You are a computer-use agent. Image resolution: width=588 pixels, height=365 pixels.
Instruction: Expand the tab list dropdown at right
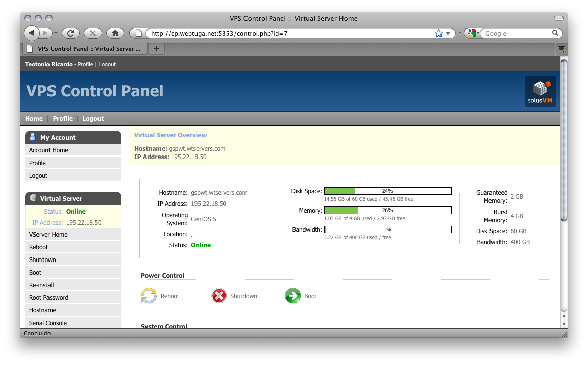[561, 49]
